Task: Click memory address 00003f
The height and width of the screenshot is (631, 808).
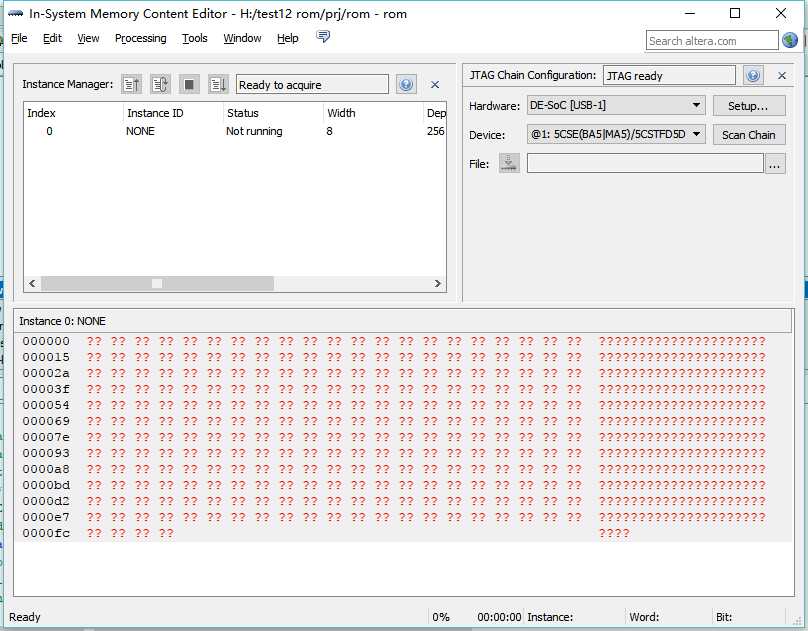Action: pos(46,389)
